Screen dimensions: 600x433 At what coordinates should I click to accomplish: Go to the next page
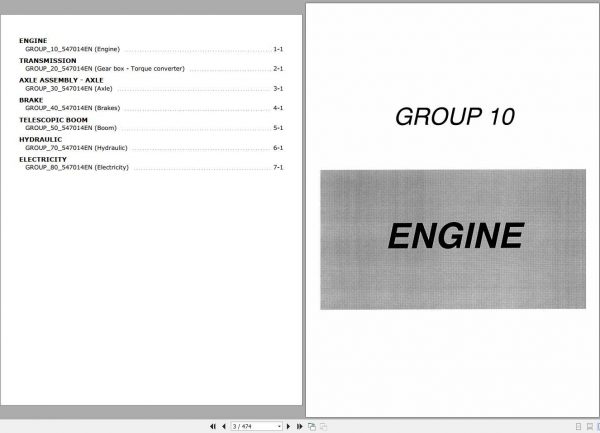click(x=288, y=426)
